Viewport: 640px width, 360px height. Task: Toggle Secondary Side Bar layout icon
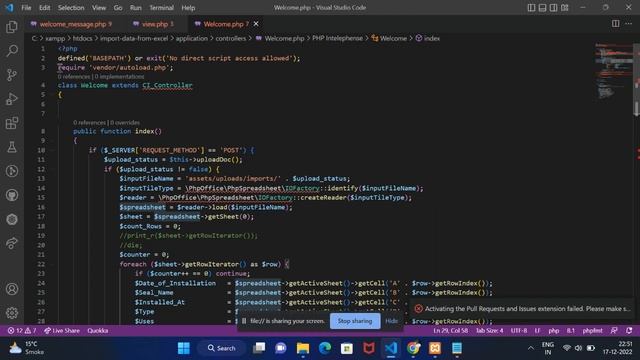[x=553, y=8]
